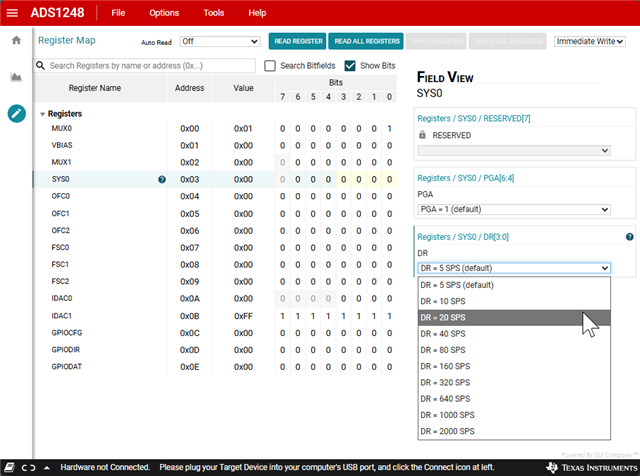Click the IDAC1 value 0xFF cell
Screen dimensions: 640x476
coord(243,316)
